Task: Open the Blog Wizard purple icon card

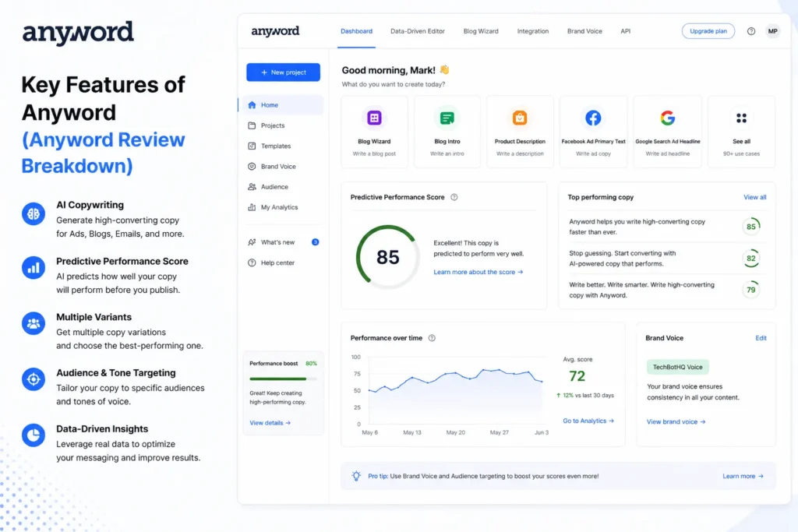Action: pos(374,118)
